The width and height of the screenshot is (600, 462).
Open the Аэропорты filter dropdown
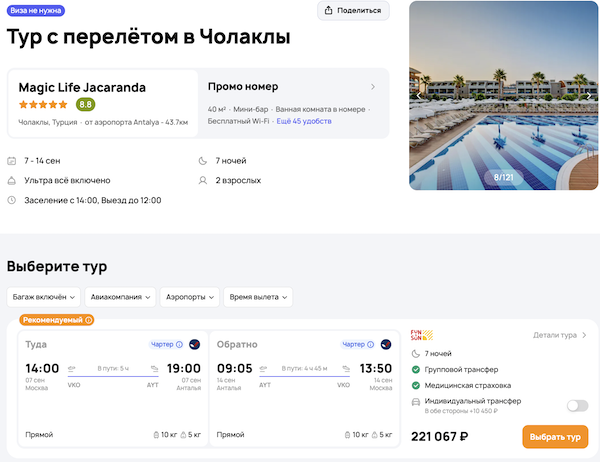[x=189, y=297]
